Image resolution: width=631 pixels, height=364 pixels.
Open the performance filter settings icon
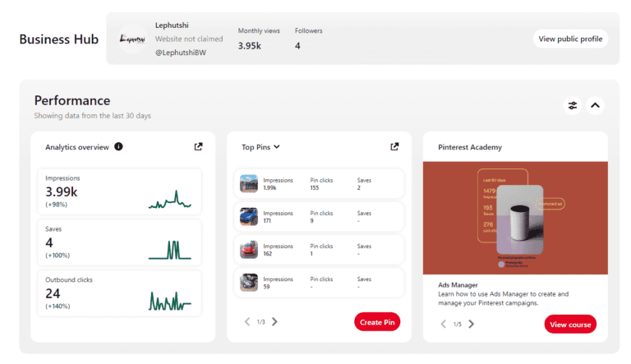(x=572, y=105)
